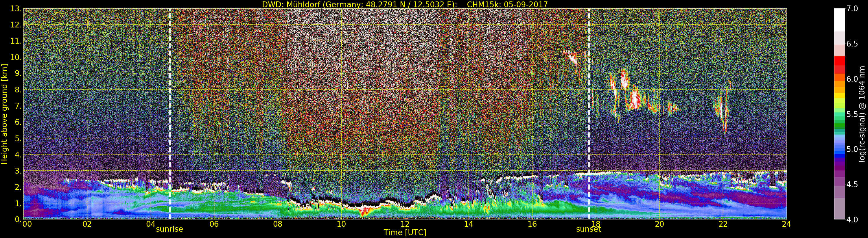This screenshot has height=238, width=868.
Task: Click the time axis tick label '10'
Action: click(x=341, y=224)
